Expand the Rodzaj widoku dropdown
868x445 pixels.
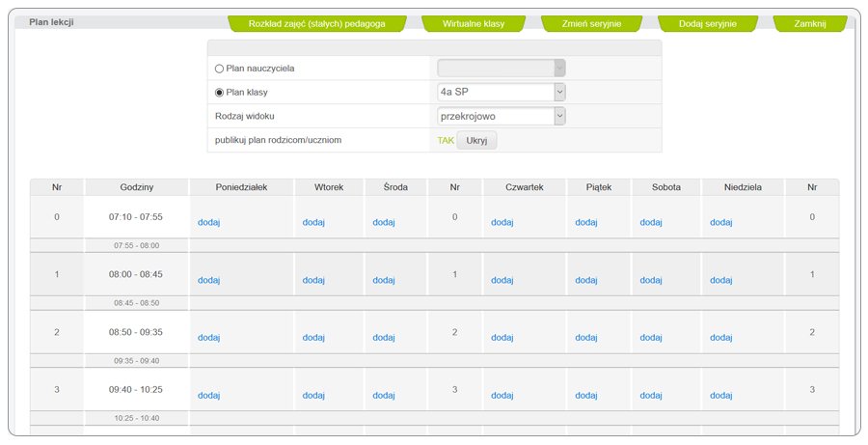[x=501, y=116]
